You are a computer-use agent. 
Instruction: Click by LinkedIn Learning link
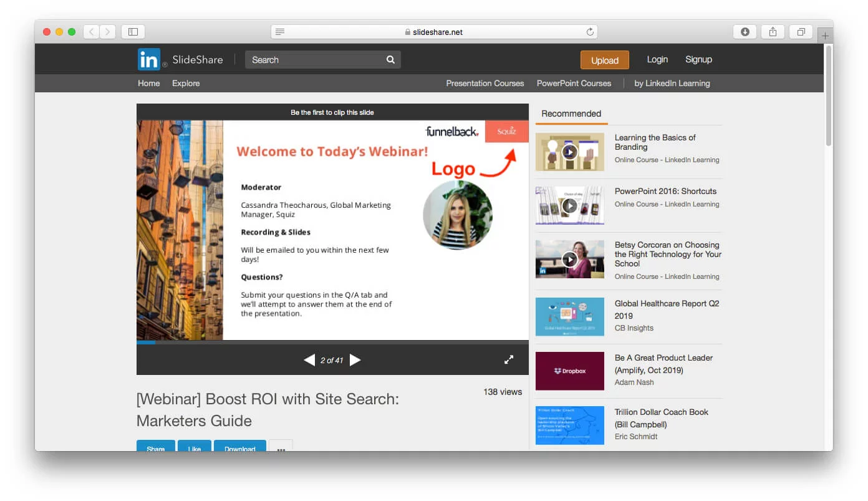(x=672, y=83)
